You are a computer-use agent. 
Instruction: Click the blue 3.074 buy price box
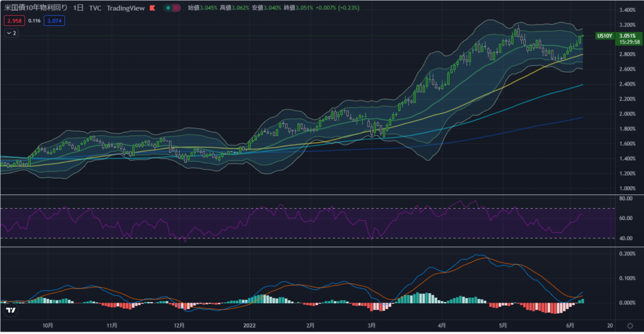coord(53,21)
